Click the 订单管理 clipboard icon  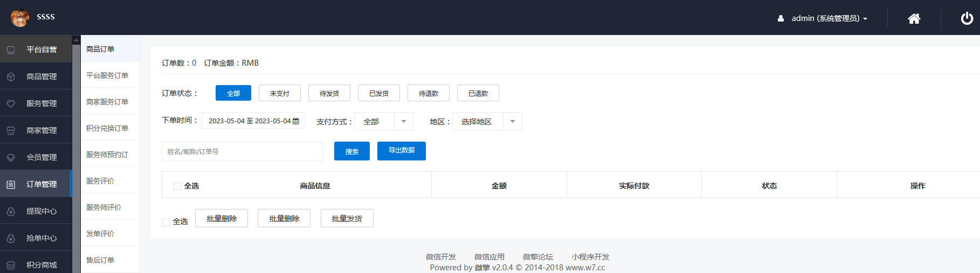(x=11, y=184)
